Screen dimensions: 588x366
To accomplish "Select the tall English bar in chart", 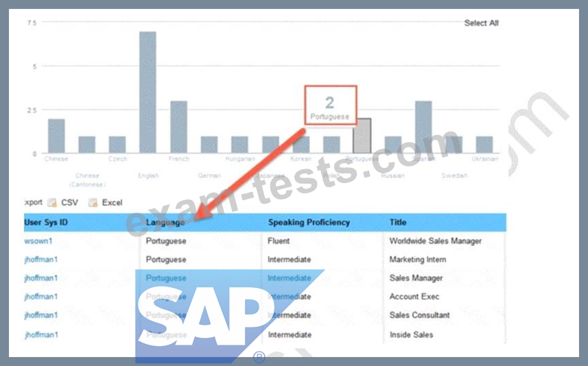I will pyautogui.click(x=148, y=93).
